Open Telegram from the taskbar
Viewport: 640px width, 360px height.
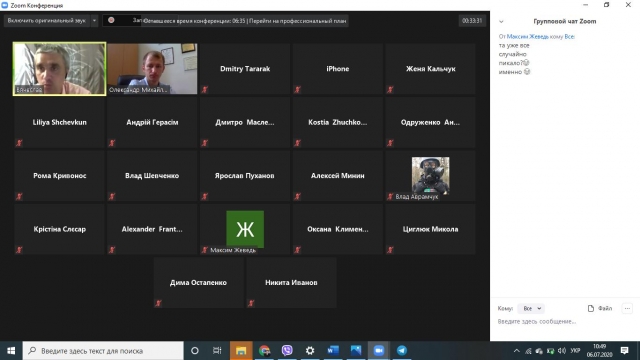pyautogui.click(x=402, y=350)
